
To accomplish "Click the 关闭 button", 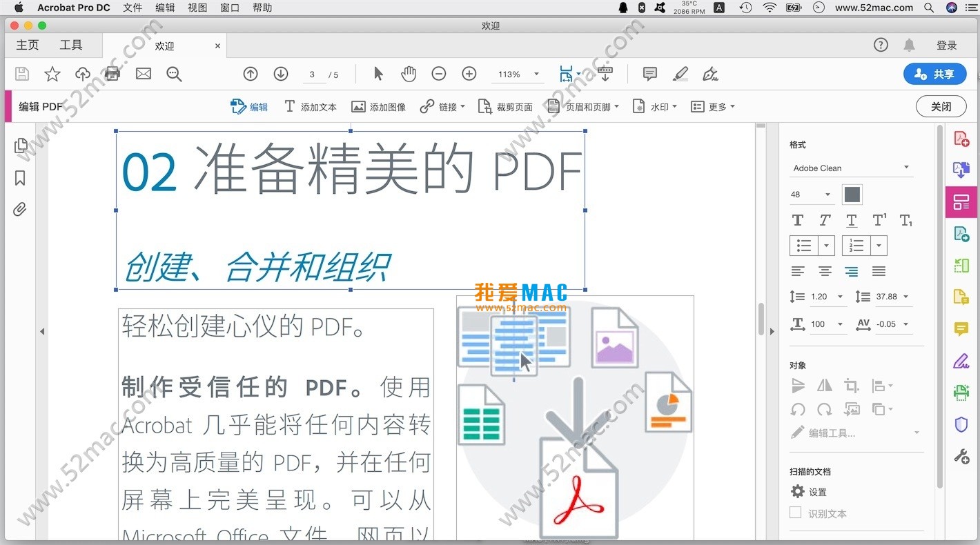I will coord(941,106).
